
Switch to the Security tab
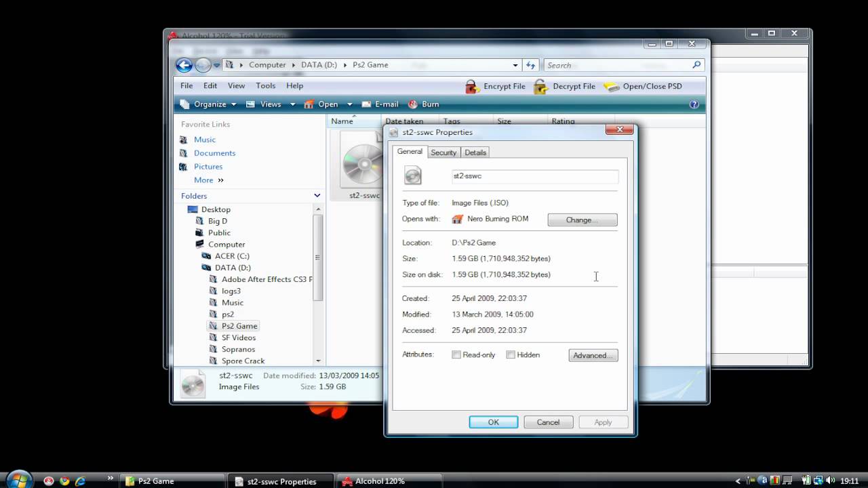(443, 152)
